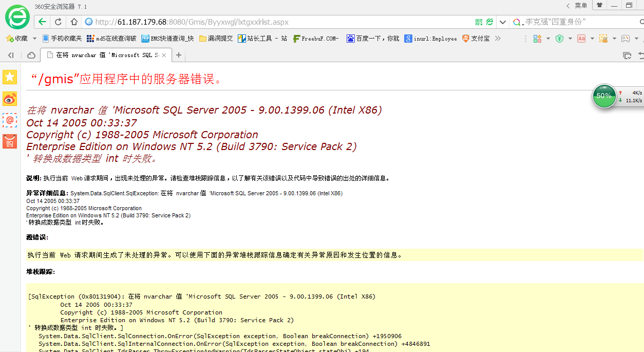The width and height of the screenshot is (644, 352).
Task: Open the tab list icon at the right end of the tab bar
Action: 627,55
